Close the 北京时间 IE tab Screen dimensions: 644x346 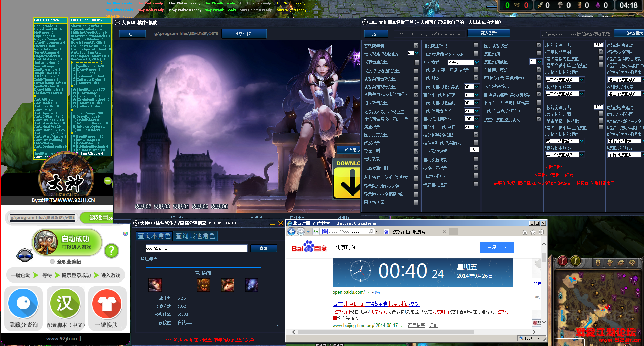pos(444,232)
